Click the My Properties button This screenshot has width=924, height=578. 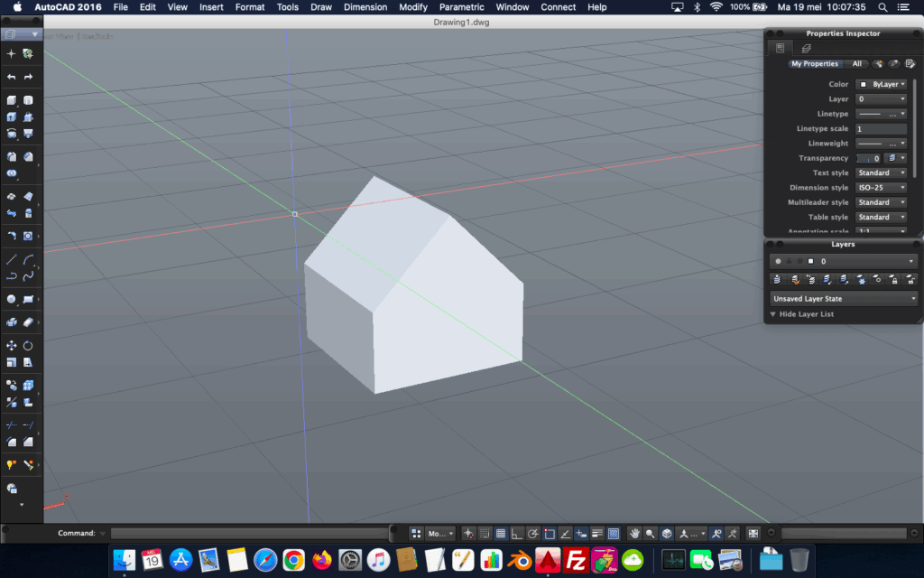tap(815, 63)
